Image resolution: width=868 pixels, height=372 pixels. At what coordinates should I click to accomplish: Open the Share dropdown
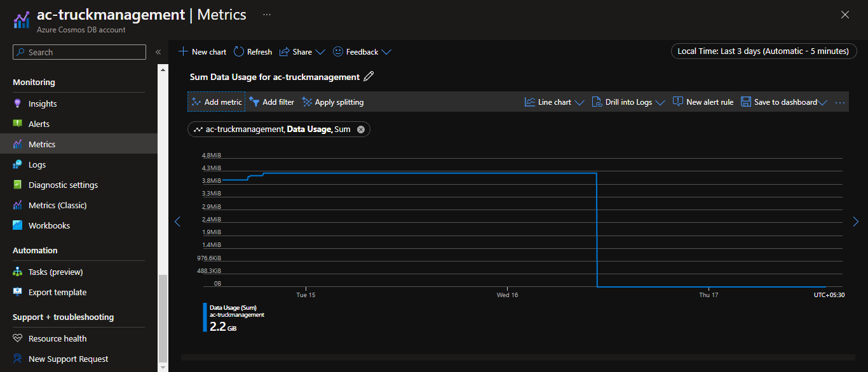302,52
